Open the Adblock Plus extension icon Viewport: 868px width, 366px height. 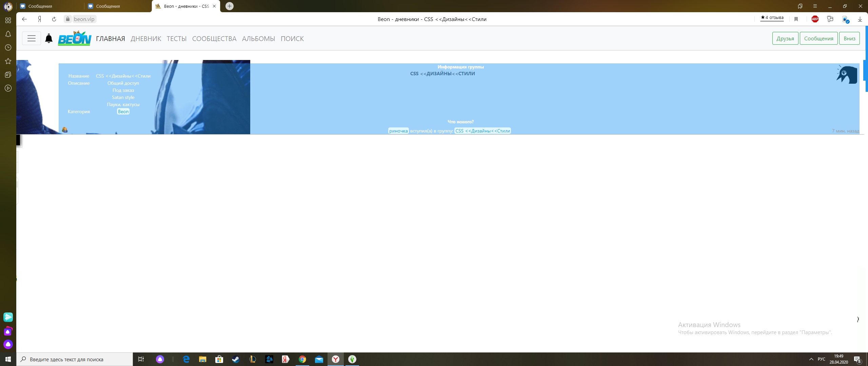click(x=815, y=19)
